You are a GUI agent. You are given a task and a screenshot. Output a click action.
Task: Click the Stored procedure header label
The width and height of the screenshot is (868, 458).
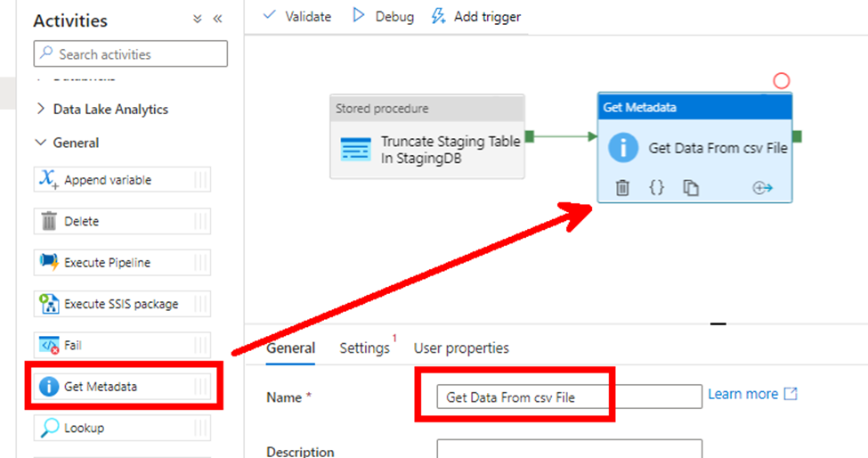[382, 109]
